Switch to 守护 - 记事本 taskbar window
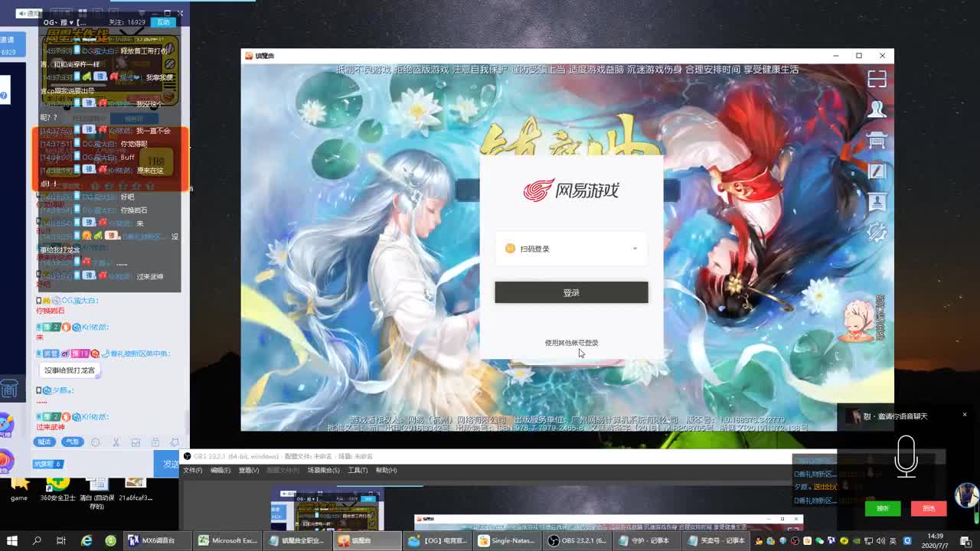Viewport: 980px width, 551px height. (x=648, y=540)
